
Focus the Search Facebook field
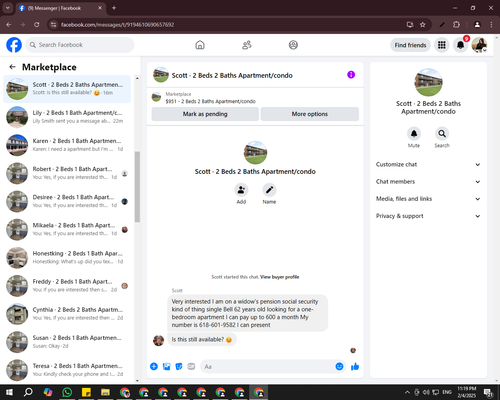point(80,45)
